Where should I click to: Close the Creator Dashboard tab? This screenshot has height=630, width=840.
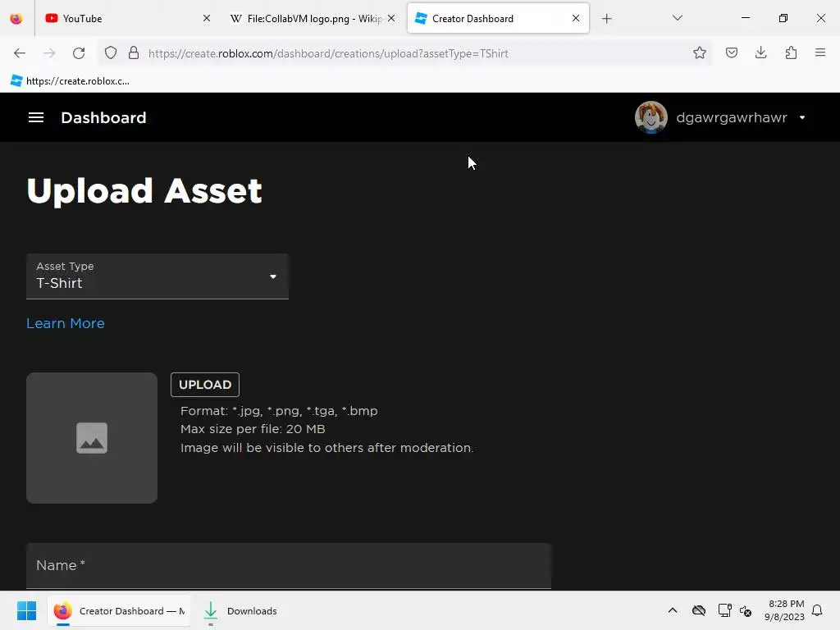(576, 18)
